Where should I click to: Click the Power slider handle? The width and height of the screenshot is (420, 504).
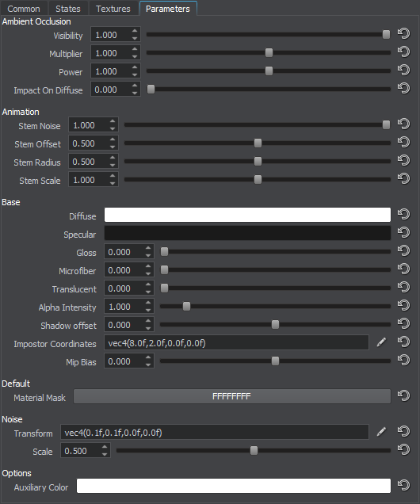[269, 71]
